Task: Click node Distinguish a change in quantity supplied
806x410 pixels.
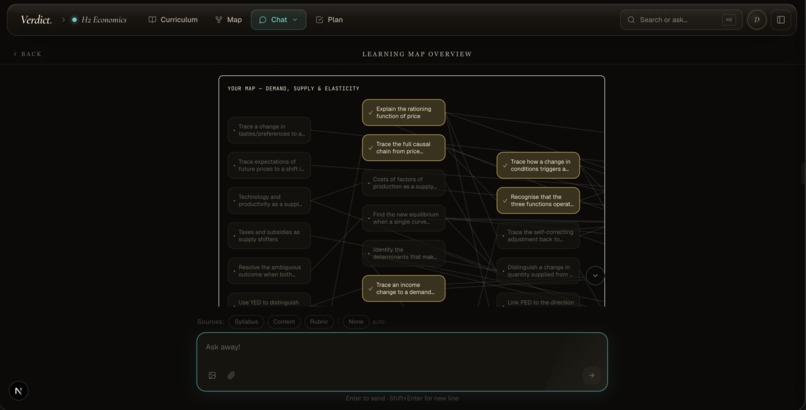Action: pyautogui.click(x=538, y=271)
